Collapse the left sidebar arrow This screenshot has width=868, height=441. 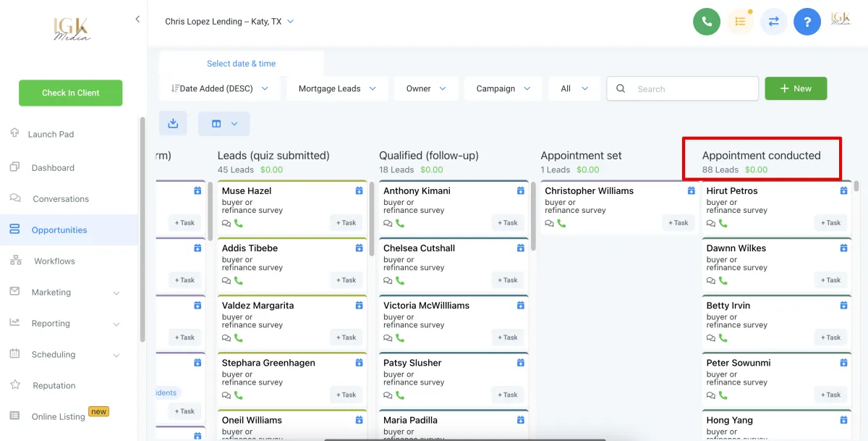(137, 20)
